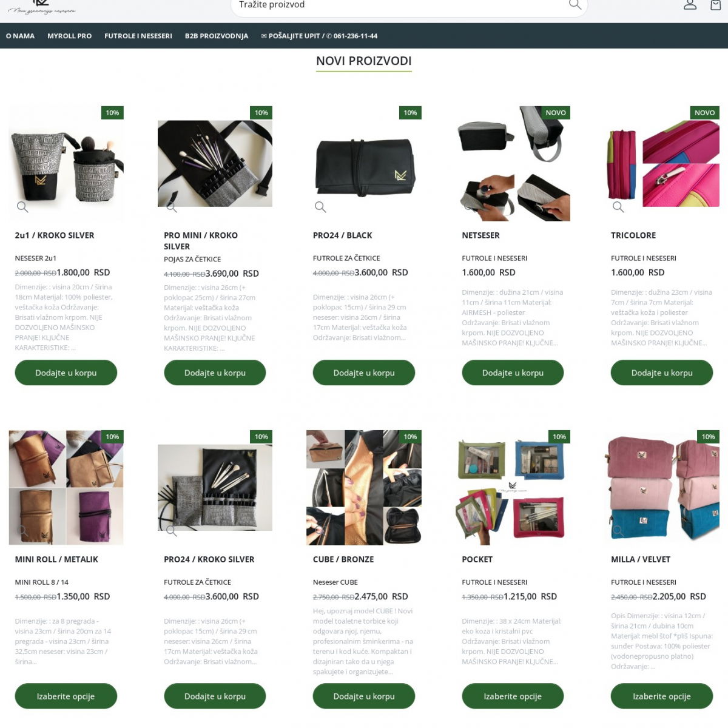This screenshot has width=728, height=728.
Task: Focus the Tražite proizvod search field
Action: (x=400, y=5)
